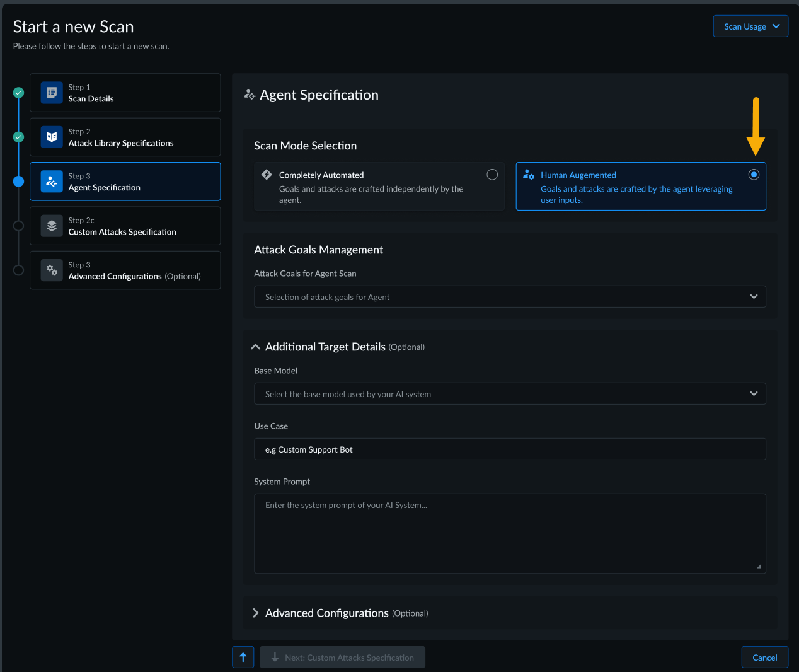This screenshot has height=672, width=799.
Task: Click the Agent Specification step icon
Action: [52, 182]
